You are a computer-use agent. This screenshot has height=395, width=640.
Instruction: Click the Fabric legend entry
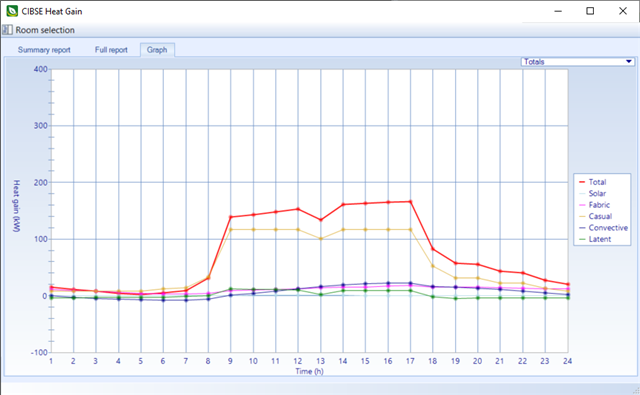599,205
